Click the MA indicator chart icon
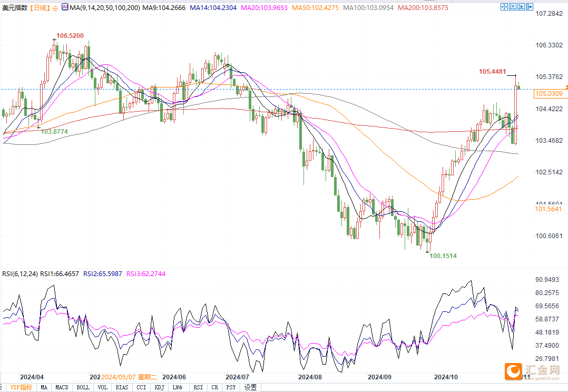 pyautogui.click(x=65, y=7)
